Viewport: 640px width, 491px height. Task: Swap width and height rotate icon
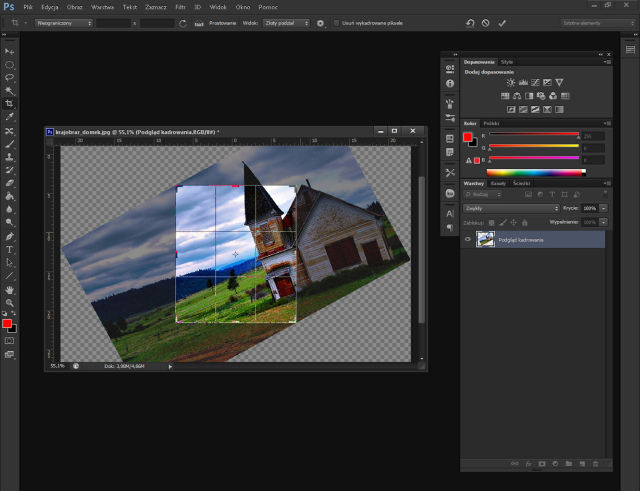tap(183, 23)
